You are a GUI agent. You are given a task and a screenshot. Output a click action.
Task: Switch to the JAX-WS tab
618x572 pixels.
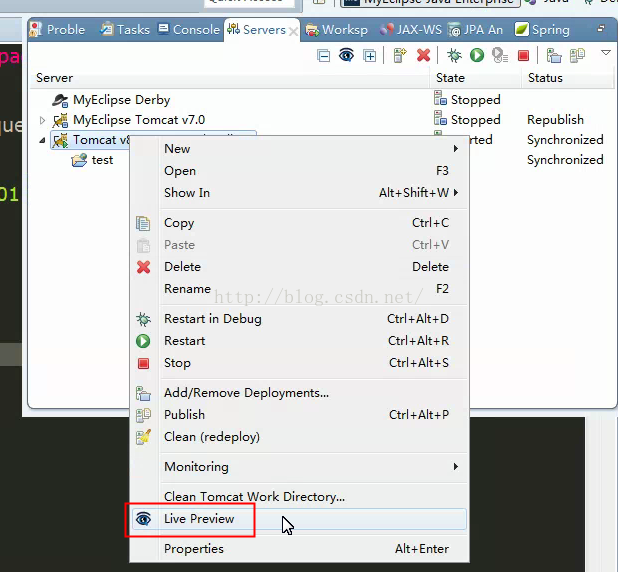(411, 30)
